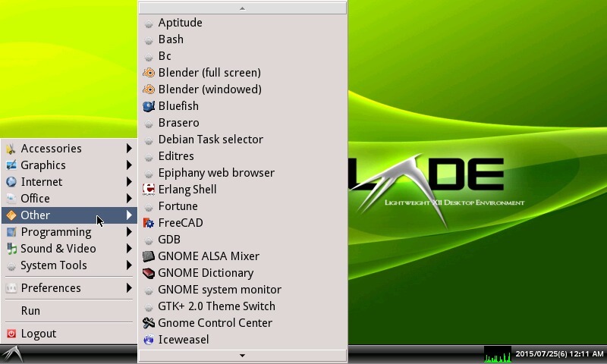Click the Programming category icon
This screenshot has height=364, width=607.
[11, 232]
